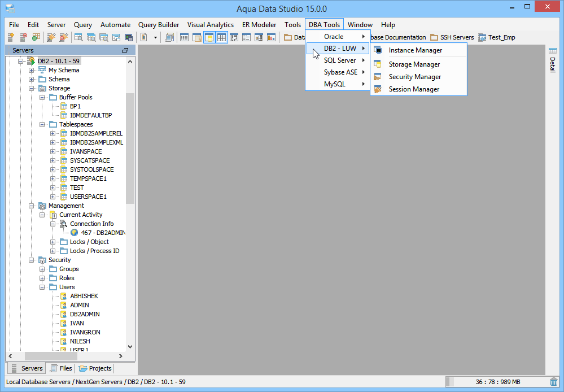The width and height of the screenshot is (564, 392).
Task: Click the scroll script toolbar icon
Action: point(169,37)
